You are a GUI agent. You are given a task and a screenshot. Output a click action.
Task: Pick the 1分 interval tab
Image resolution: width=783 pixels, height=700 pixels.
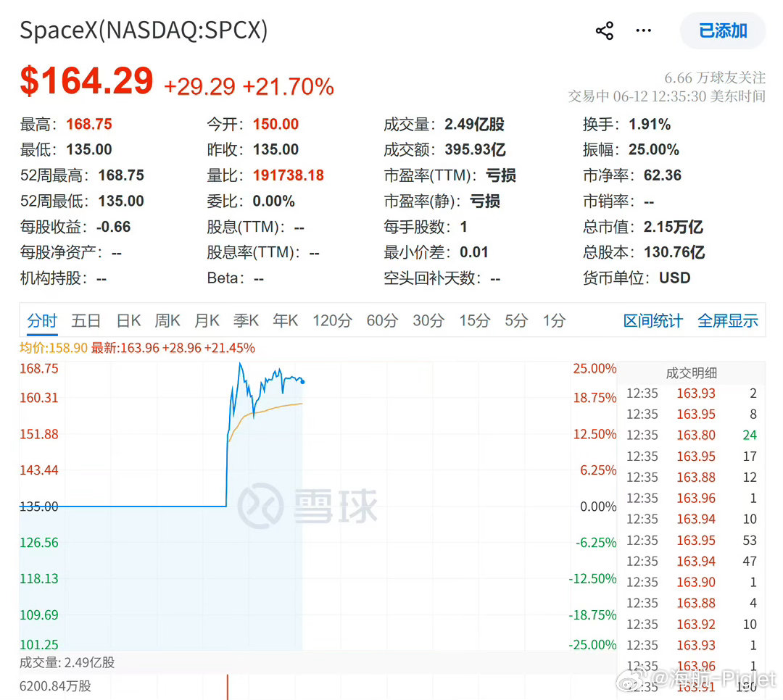(x=555, y=320)
